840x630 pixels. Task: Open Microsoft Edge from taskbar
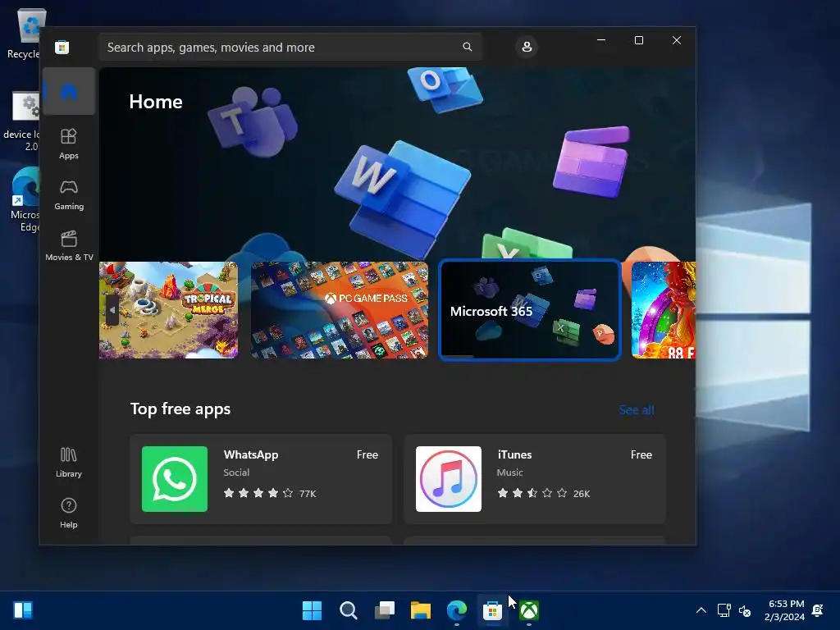coord(456,610)
